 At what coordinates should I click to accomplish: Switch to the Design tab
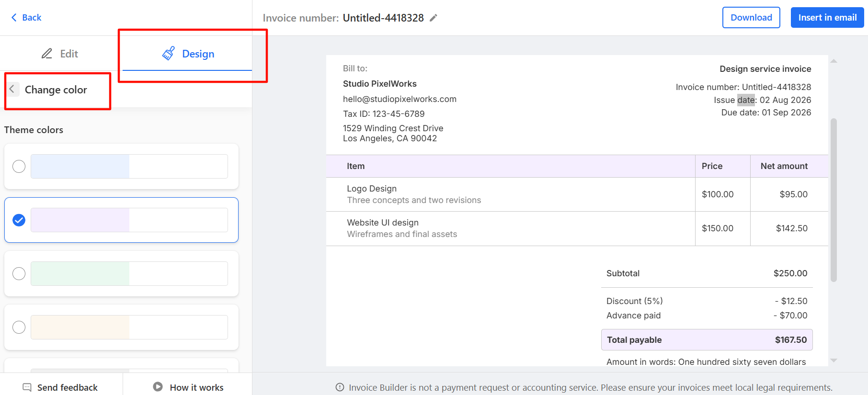(187, 54)
